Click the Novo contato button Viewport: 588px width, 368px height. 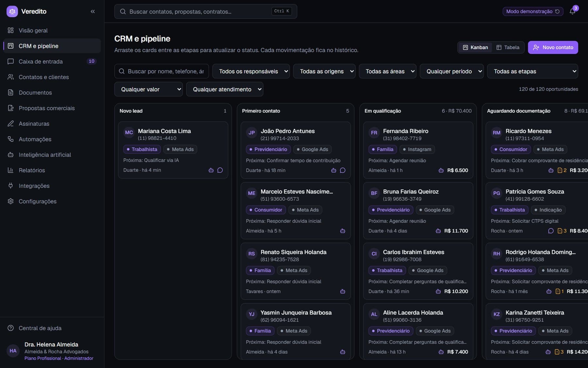553,47
